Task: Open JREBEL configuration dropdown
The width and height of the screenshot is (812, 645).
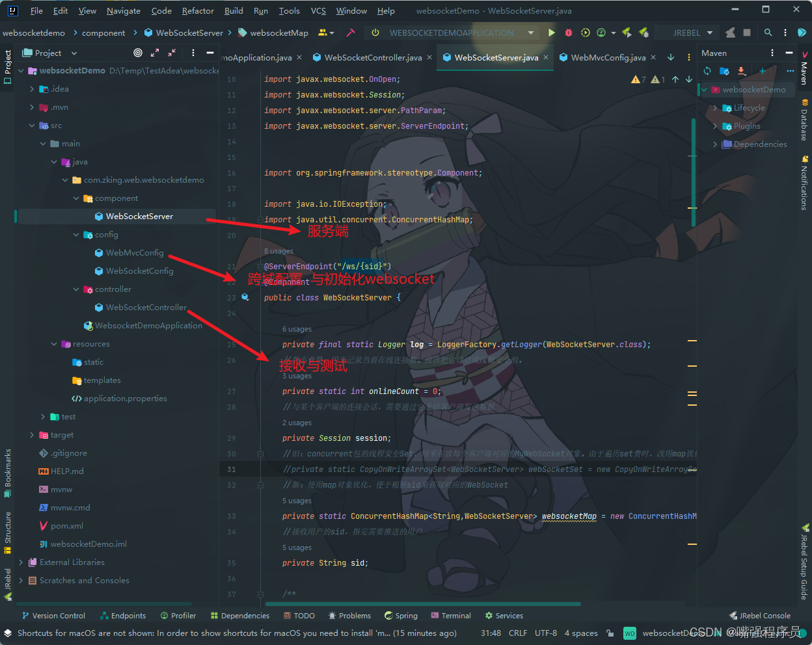Action: click(x=693, y=33)
